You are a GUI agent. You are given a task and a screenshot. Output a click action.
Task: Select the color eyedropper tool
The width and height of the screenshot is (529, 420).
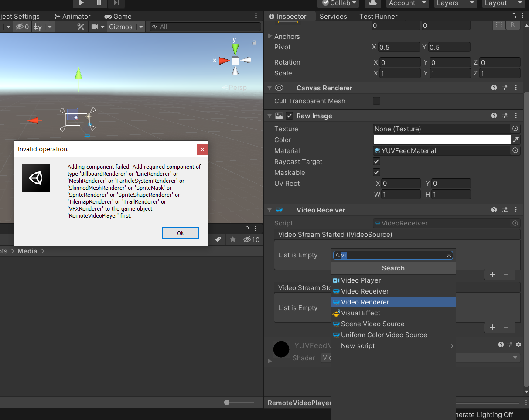[x=516, y=140]
